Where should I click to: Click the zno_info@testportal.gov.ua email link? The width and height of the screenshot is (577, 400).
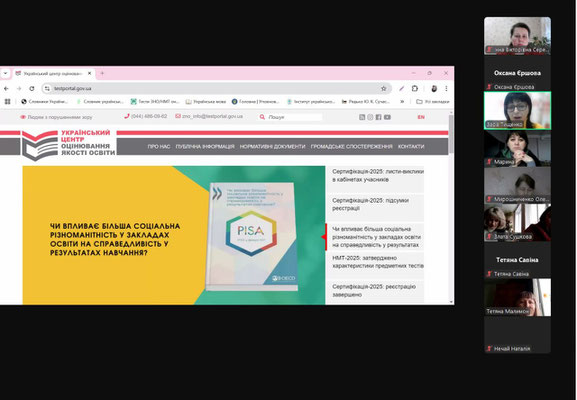click(209, 116)
